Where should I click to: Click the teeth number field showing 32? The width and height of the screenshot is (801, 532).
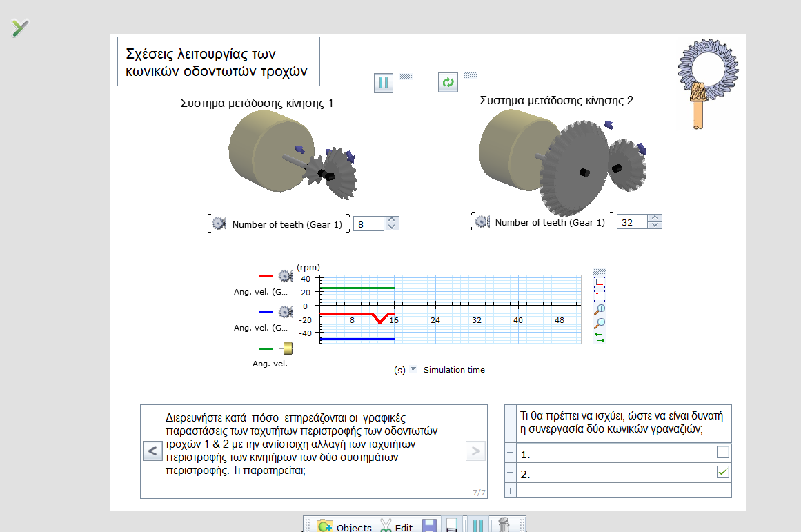coord(632,221)
